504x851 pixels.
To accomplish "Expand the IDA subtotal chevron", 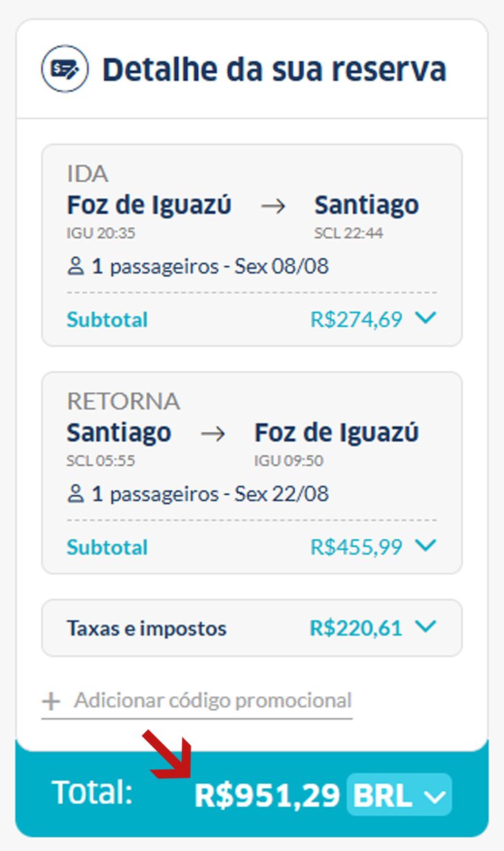I will click(427, 318).
